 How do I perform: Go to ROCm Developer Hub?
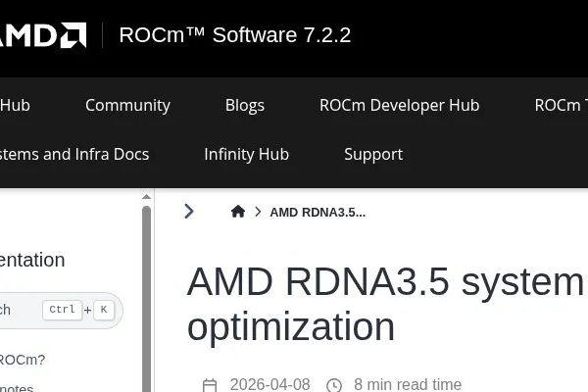[400, 106]
